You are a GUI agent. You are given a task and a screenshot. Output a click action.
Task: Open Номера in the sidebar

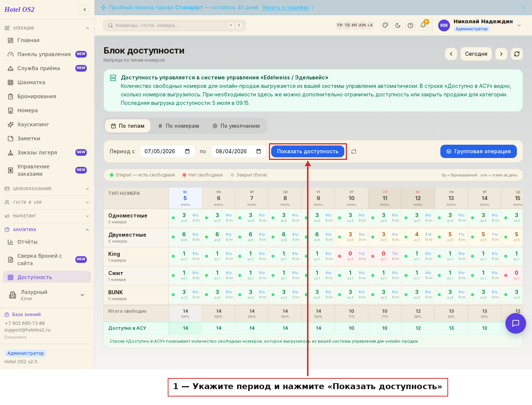[47, 110]
